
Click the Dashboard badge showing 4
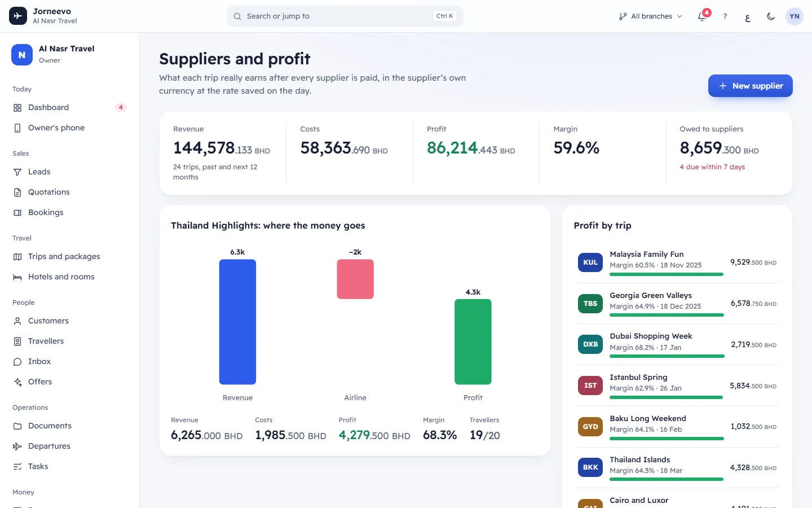[121, 107]
